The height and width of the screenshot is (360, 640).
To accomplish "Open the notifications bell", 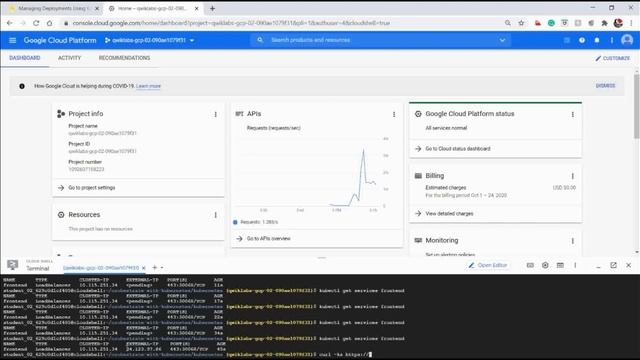I will coord(597,40).
